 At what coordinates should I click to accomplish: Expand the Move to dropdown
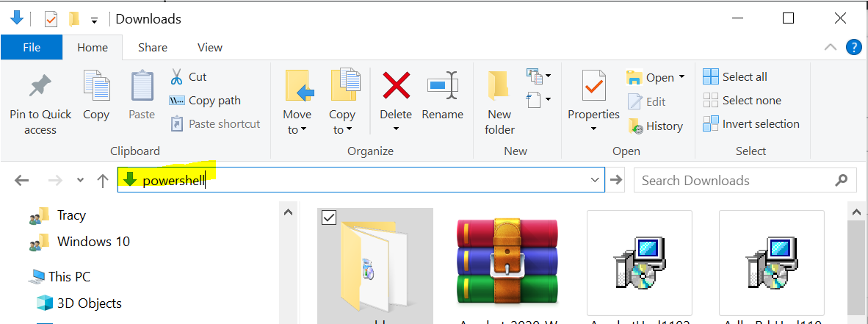click(297, 130)
